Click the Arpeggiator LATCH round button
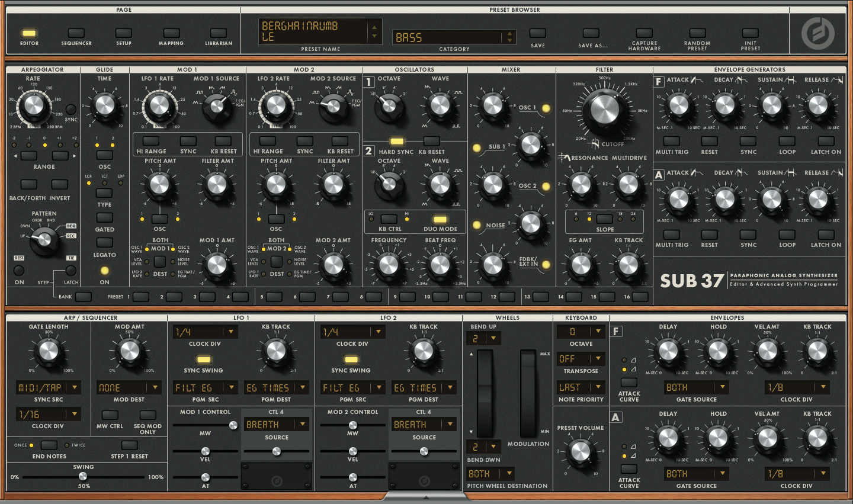 point(71,271)
